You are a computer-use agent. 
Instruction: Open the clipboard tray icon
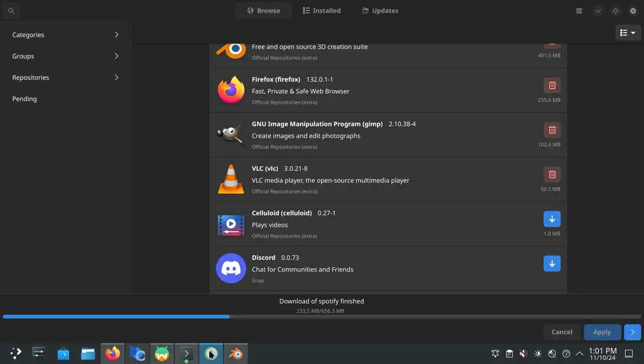tap(510, 354)
